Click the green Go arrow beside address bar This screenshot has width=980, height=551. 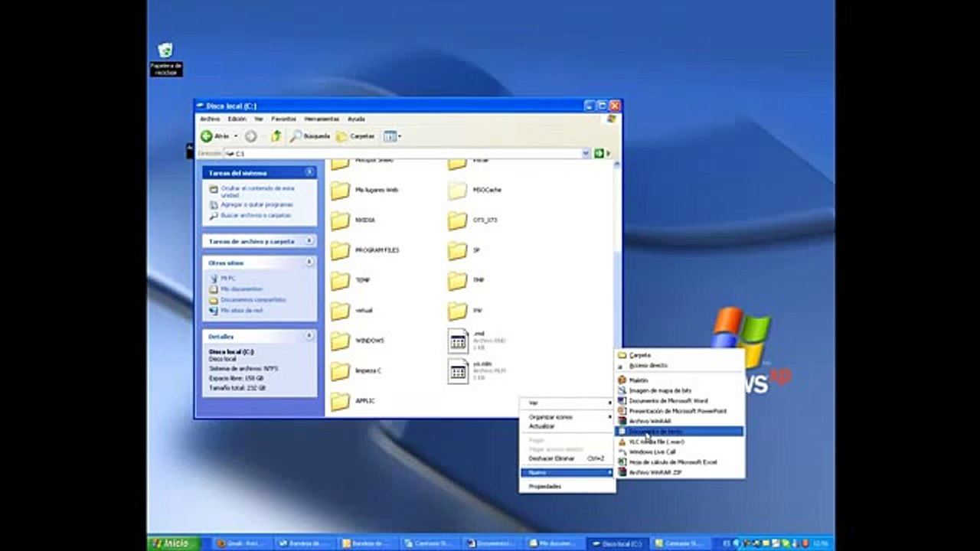(599, 154)
